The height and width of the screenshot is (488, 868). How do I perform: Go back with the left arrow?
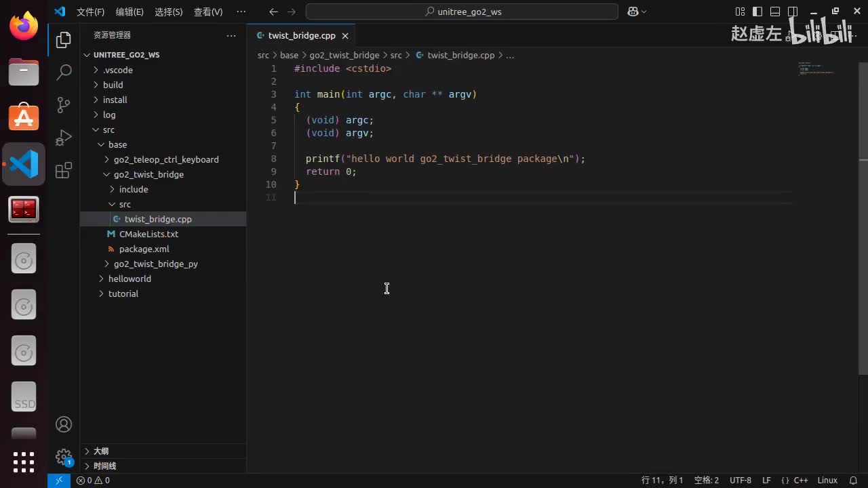click(273, 12)
